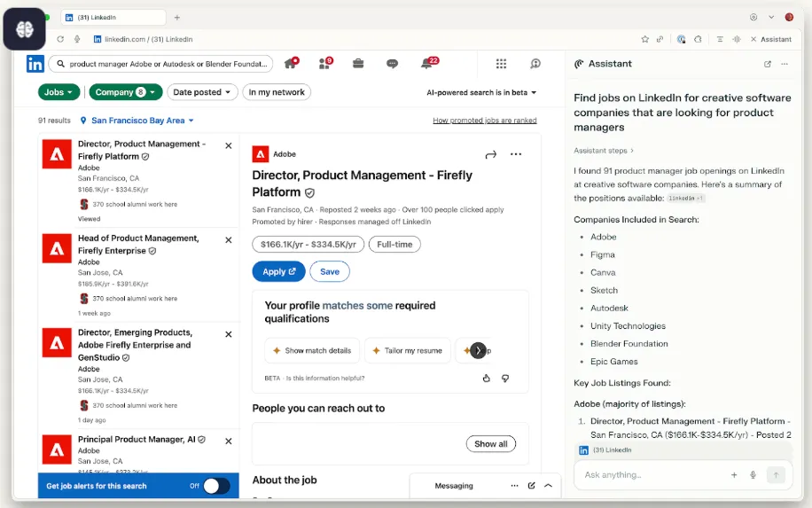Open My Network icon with badge

(324, 64)
